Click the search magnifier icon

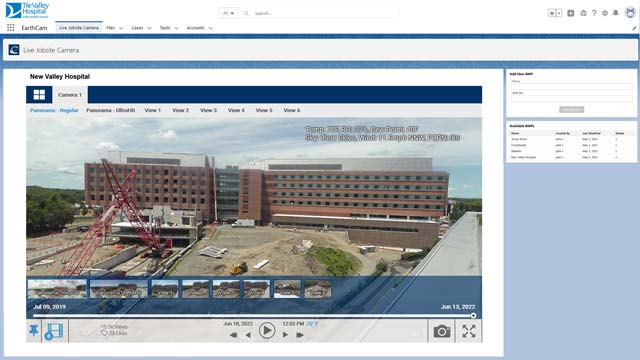tap(246, 13)
